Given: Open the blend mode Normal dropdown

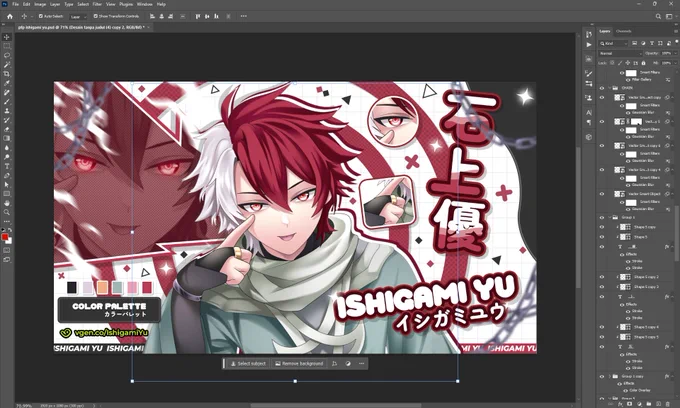Looking at the screenshot, I should point(620,53).
